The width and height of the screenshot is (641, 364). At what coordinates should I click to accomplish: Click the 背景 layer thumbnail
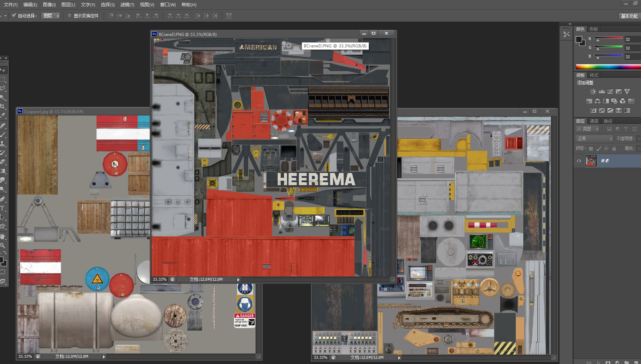591,161
